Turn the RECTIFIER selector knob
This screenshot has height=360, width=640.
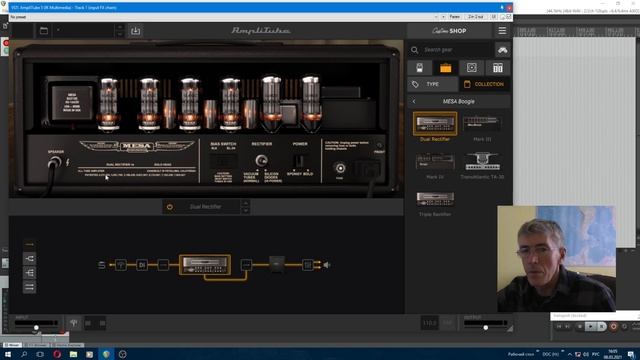pos(262,160)
